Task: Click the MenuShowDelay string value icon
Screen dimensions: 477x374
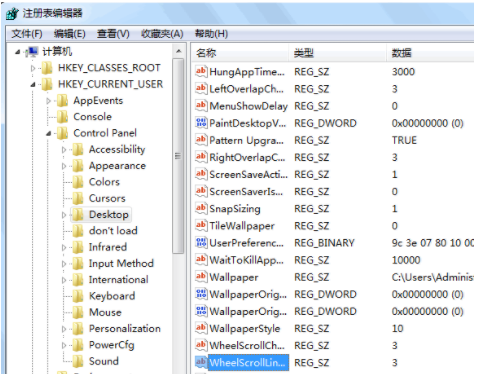Action: tap(201, 106)
